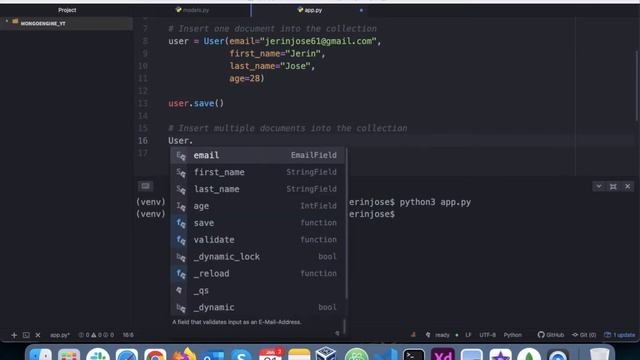
Task: Open Google Chrome from the Dock
Action: click(x=155, y=355)
